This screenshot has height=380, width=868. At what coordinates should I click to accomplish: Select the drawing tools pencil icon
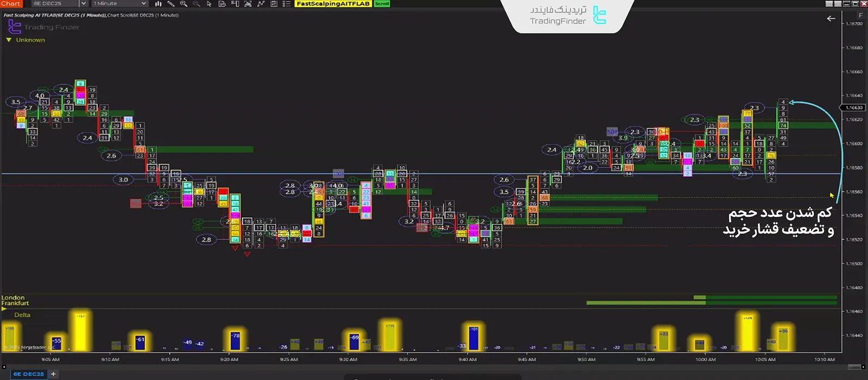(x=171, y=4)
